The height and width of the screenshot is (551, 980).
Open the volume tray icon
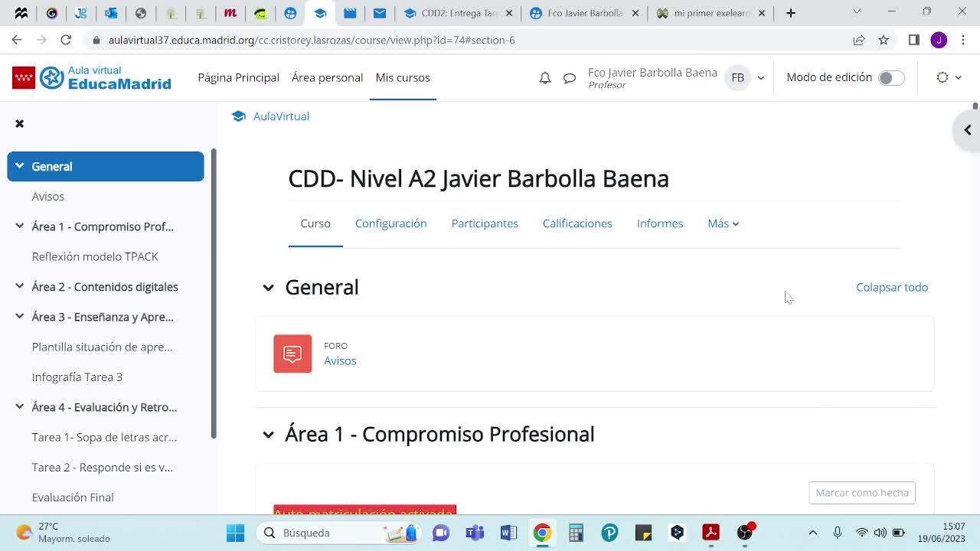click(x=880, y=533)
